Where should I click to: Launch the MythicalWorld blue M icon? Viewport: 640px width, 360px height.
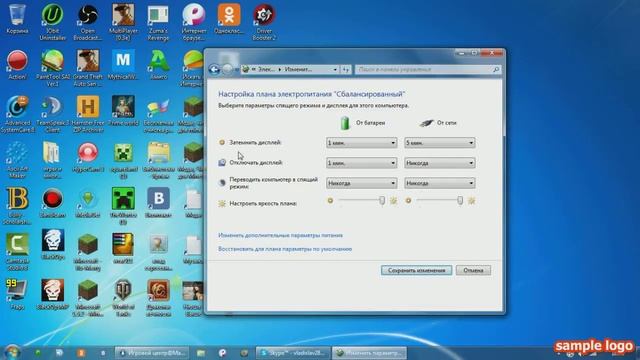[123, 64]
